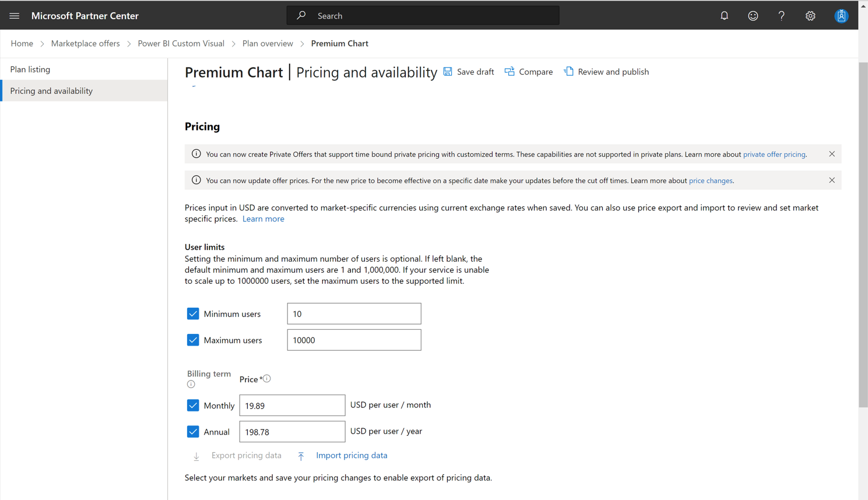The width and height of the screenshot is (868, 500).
Task: Uncheck the Monthly billing term checkbox
Action: (193, 405)
